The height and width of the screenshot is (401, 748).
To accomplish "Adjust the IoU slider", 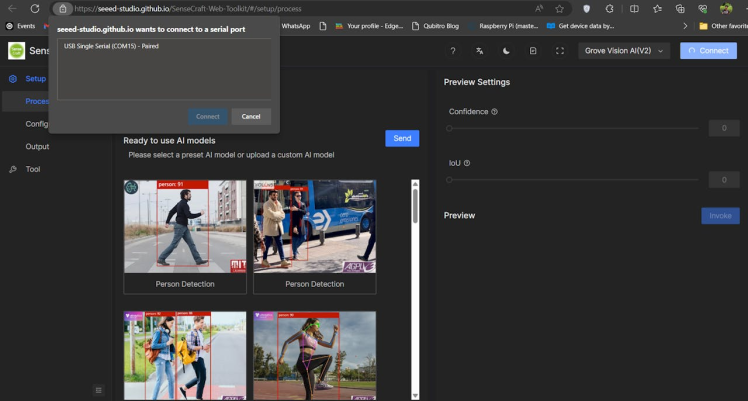I will point(449,180).
